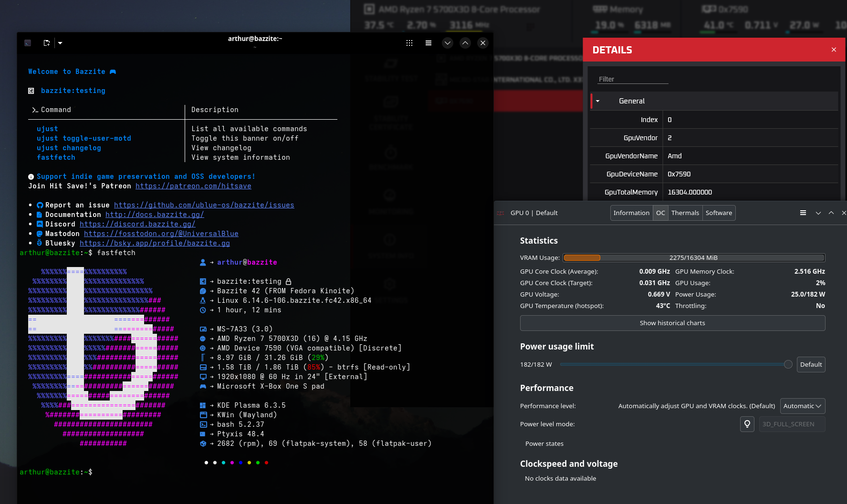Screen dimensions: 847x504
Task: Click the Filter field in Details panel
Action: tap(633, 79)
